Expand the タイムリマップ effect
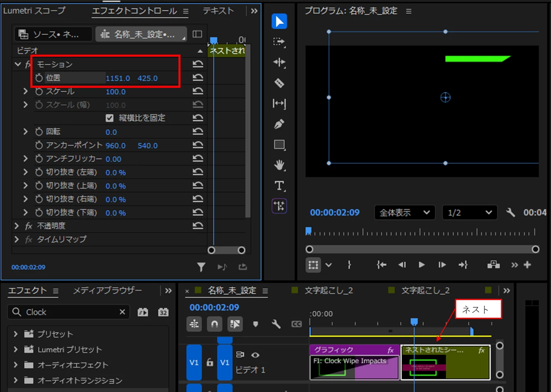 coord(16,239)
